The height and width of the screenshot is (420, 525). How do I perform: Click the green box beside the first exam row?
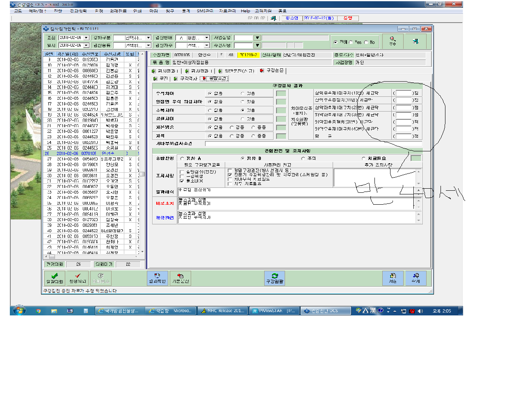click(281, 94)
